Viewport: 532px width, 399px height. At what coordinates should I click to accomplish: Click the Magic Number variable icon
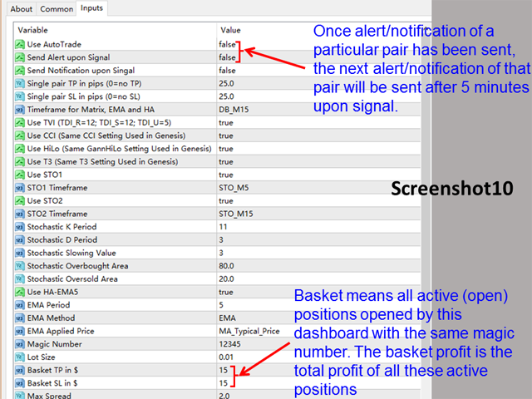tap(20, 344)
